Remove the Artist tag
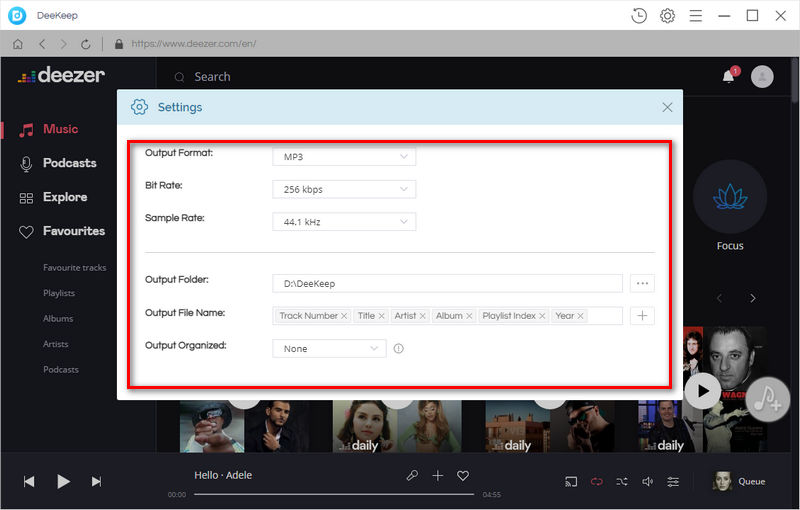800x510 pixels. (422, 316)
